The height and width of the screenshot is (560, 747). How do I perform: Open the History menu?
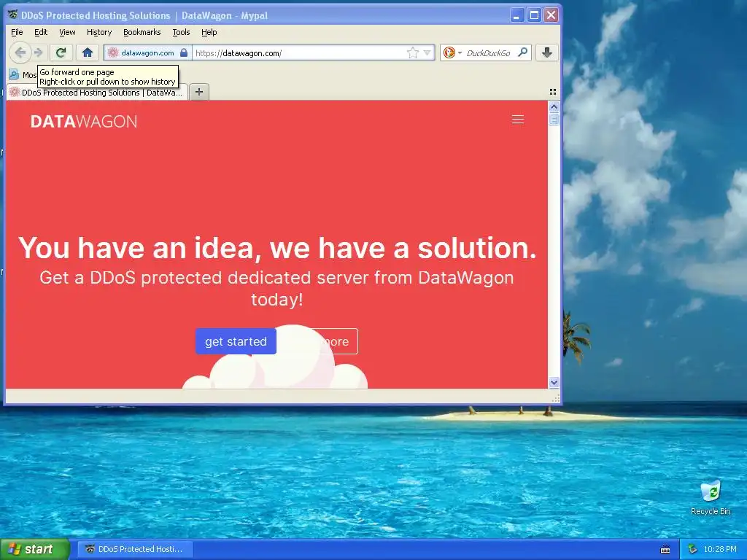(99, 32)
